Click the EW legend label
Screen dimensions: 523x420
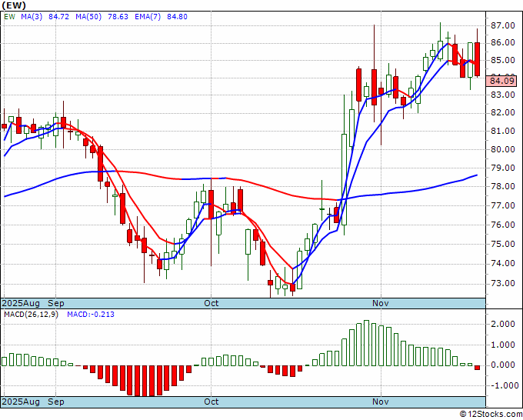9,17
